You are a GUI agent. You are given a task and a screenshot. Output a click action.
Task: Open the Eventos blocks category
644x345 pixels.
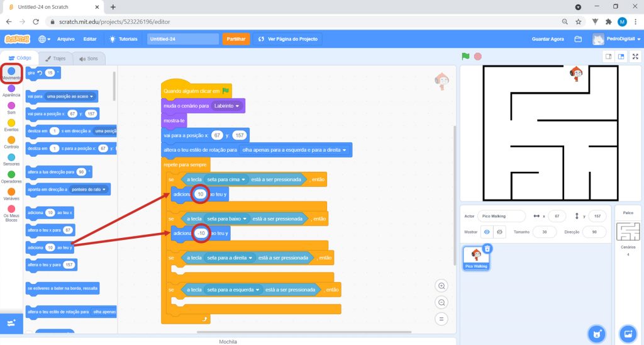coord(11,125)
